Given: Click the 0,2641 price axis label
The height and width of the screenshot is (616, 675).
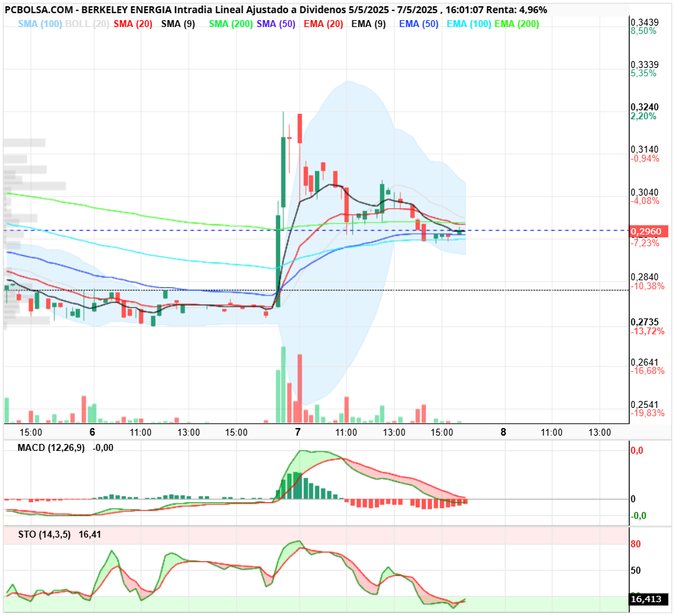Looking at the screenshot, I should [644, 362].
